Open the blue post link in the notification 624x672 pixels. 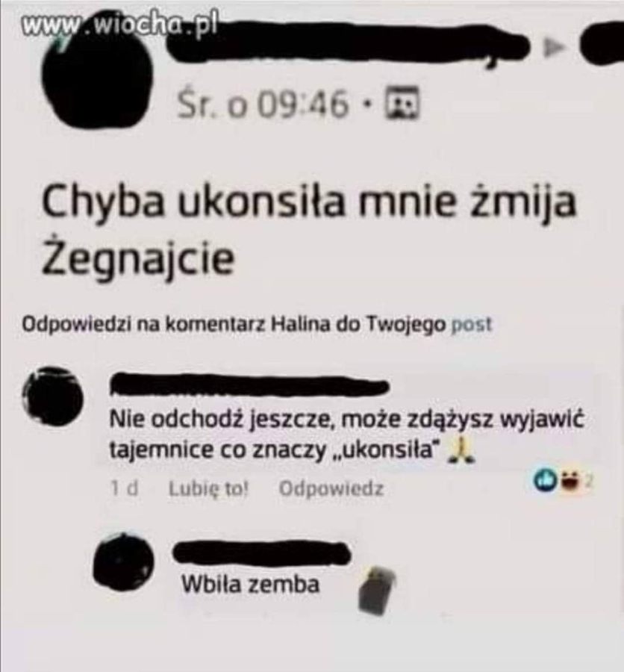472,325
